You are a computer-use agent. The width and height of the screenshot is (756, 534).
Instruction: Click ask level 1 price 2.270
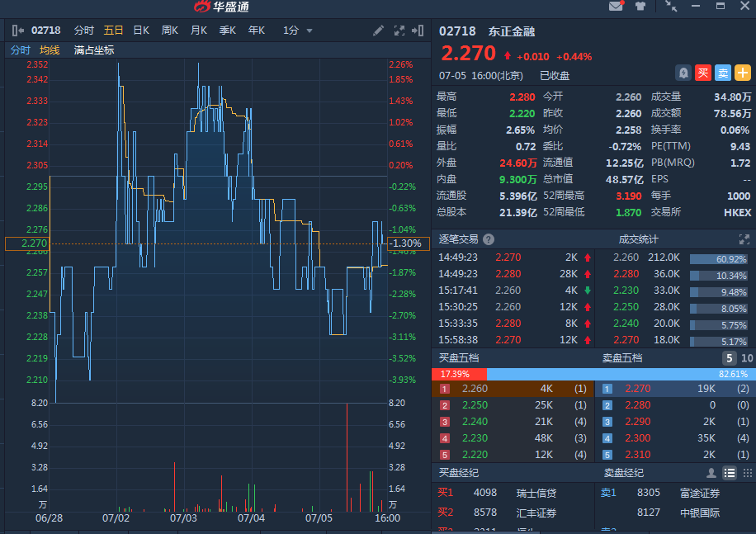pos(638,389)
